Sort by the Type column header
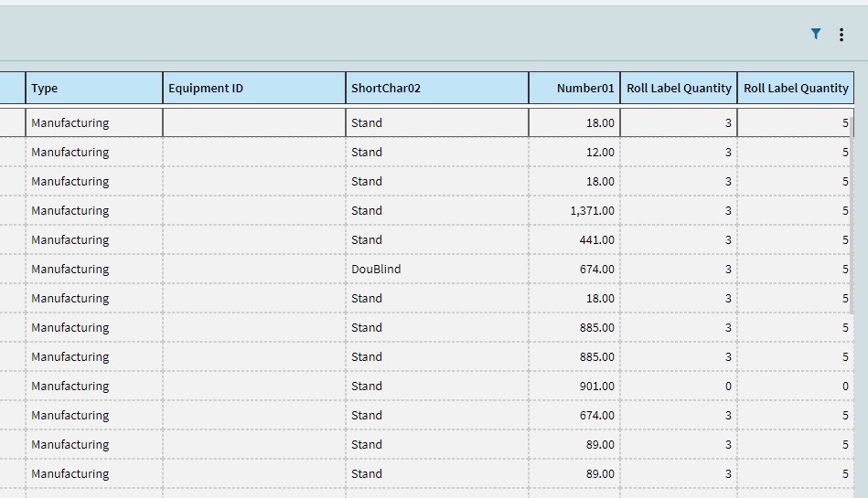 (94, 88)
